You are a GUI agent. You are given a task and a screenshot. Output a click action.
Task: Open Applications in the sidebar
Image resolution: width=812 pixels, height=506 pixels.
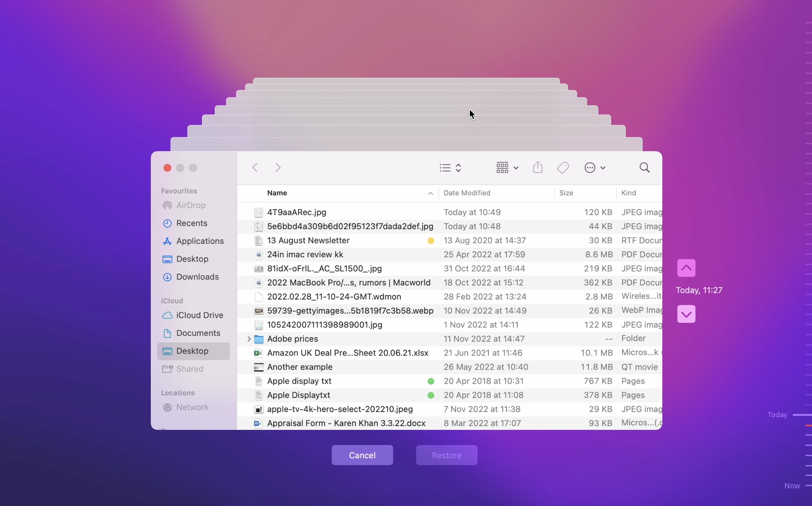(194, 241)
